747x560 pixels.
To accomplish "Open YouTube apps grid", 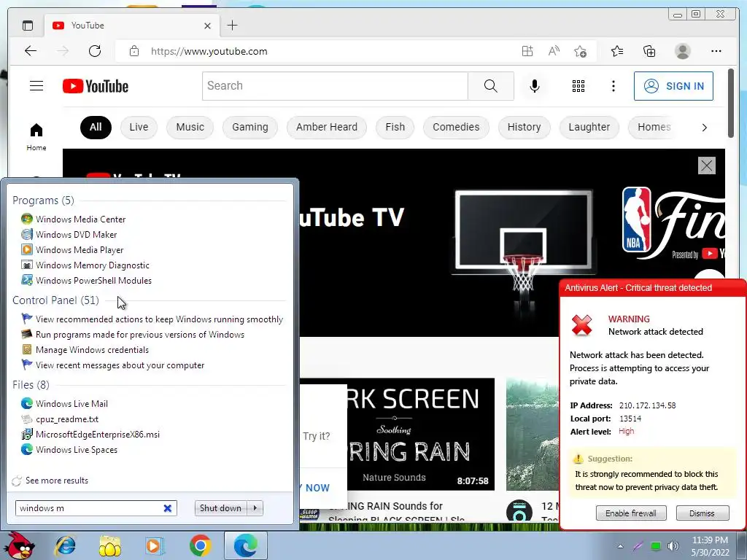I will [x=578, y=86].
